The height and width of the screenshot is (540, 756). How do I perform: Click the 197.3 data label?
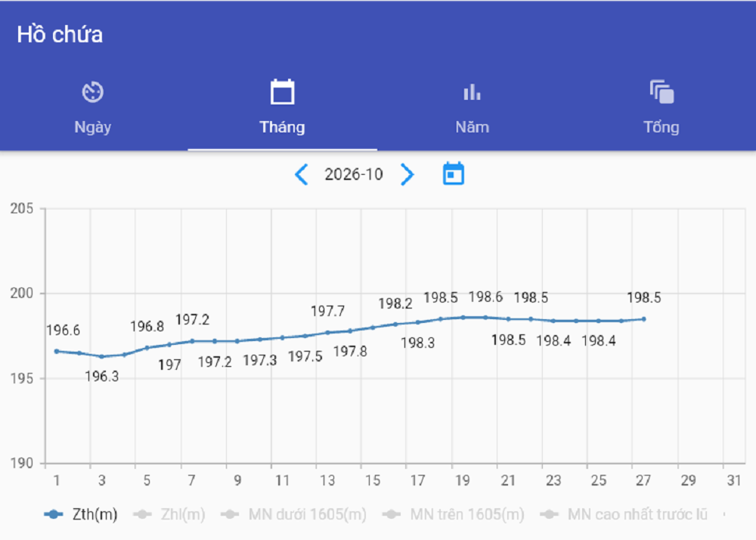pyautogui.click(x=260, y=360)
